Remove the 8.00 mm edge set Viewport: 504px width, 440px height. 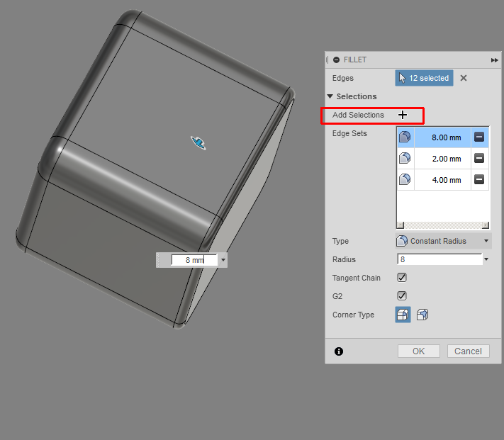pos(479,137)
